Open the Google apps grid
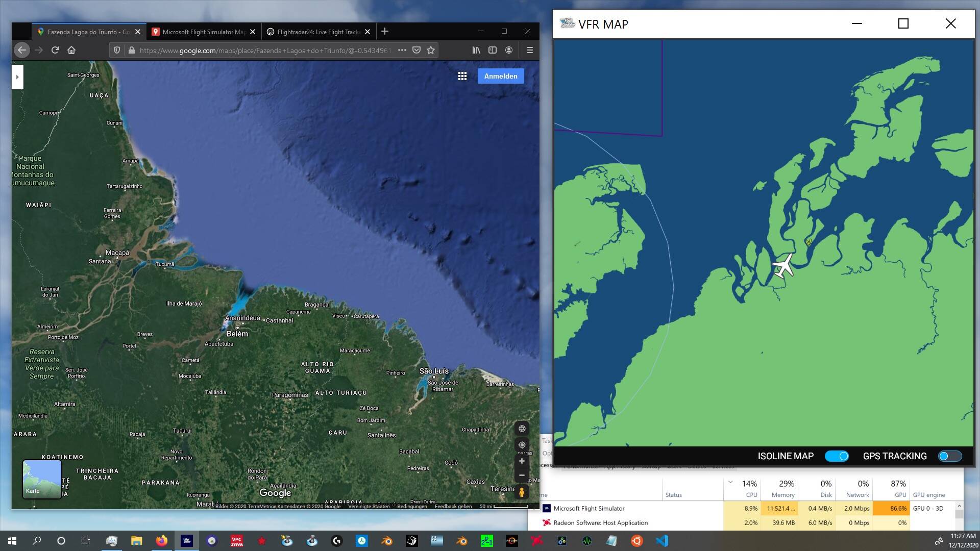Viewport: 980px width, 551px height. coord(462,76)
